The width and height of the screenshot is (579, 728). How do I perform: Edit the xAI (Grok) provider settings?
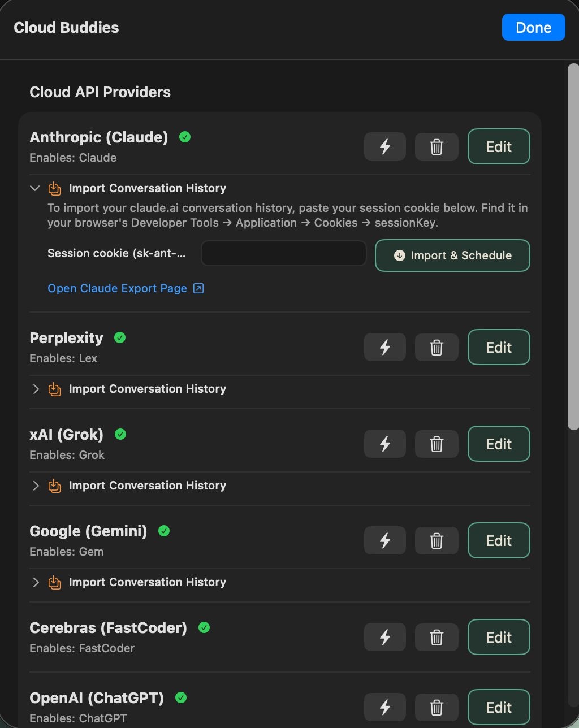pos(499,444)
